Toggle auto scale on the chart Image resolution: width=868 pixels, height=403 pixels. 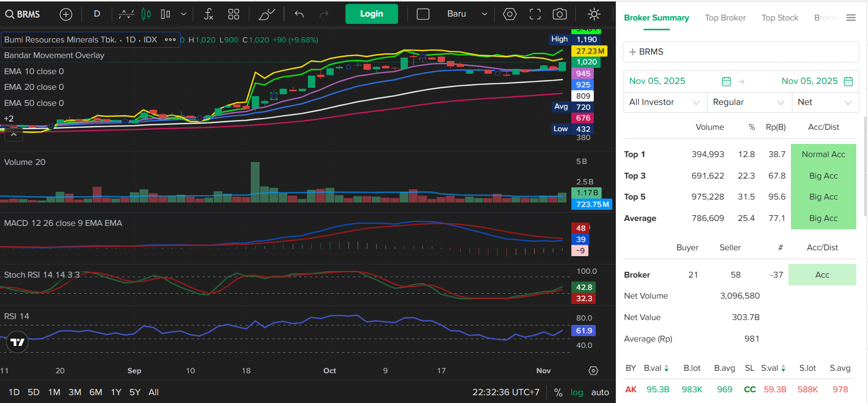pos(600,392)
